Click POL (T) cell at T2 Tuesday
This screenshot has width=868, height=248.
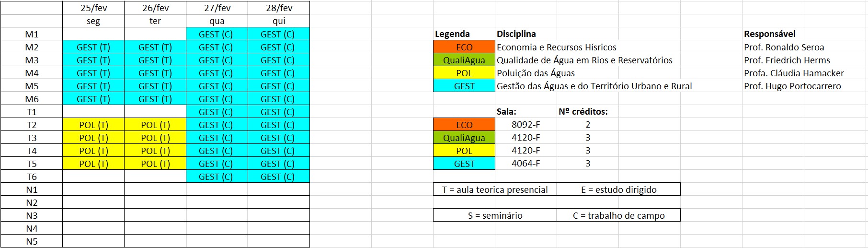click(155, 125)
